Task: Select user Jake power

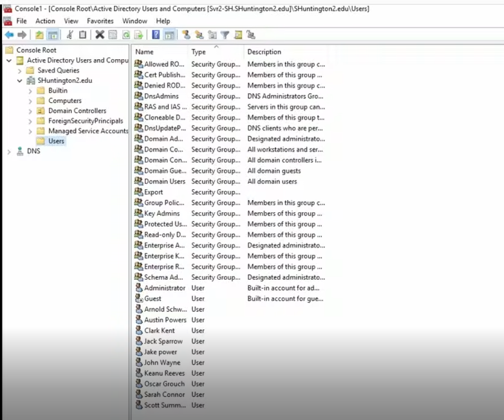Action: (x=160, y=352)
